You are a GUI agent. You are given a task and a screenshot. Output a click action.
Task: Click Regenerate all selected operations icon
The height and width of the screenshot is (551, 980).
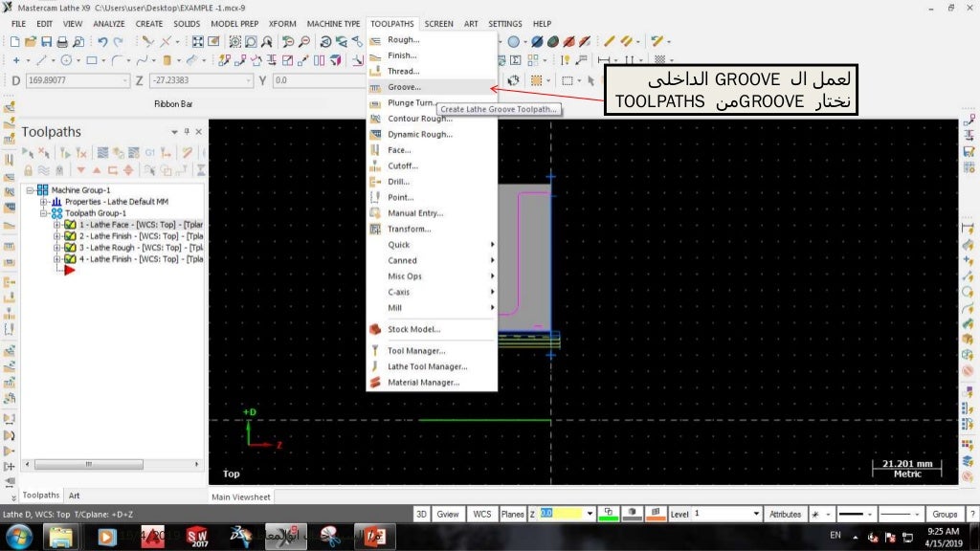[66, 152]
